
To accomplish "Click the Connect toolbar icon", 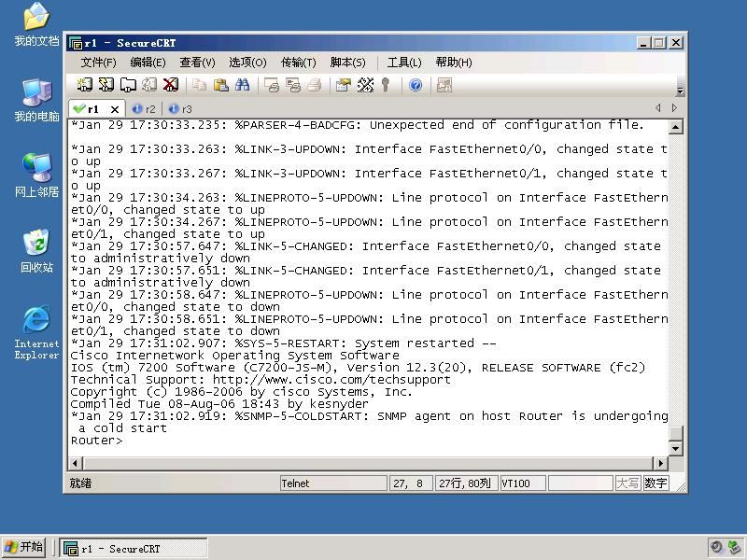I will coord(85,85).
